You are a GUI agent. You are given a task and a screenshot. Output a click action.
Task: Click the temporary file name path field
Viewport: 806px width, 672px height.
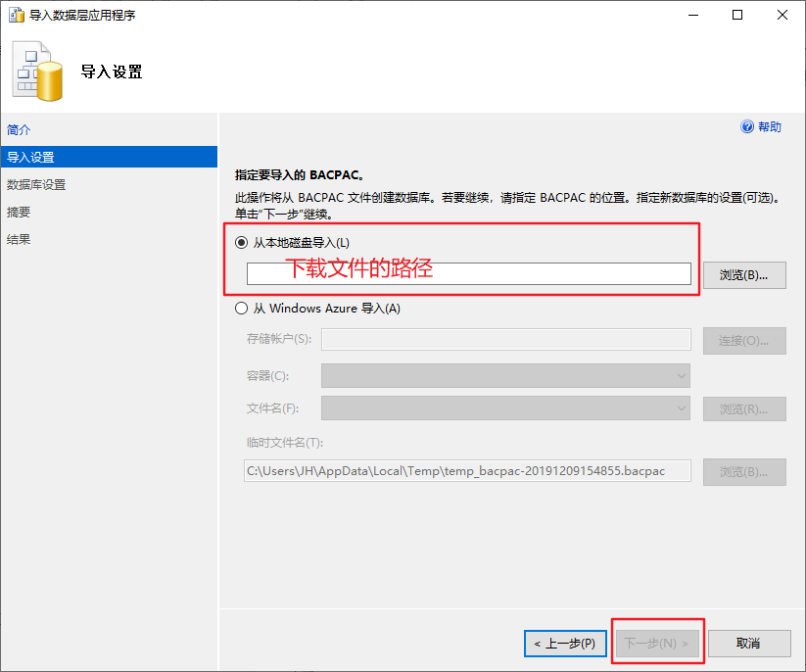[467, 471]
